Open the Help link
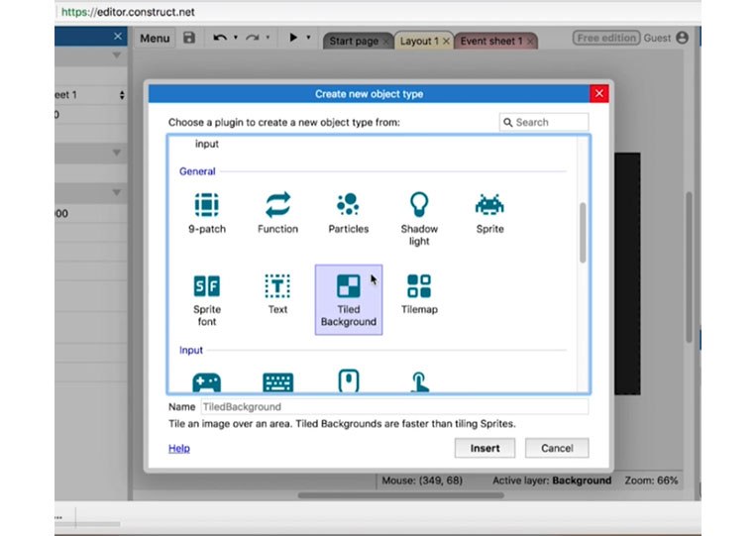 (179, 448)
